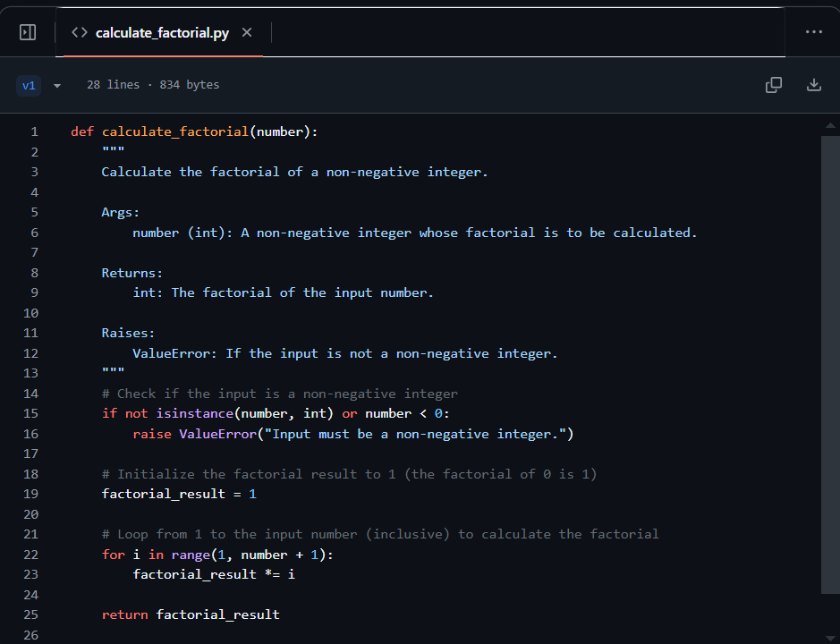The image size is (840, 644).
Task: Click the "Returns:" docstring line
Action: (x=132, y=273)
